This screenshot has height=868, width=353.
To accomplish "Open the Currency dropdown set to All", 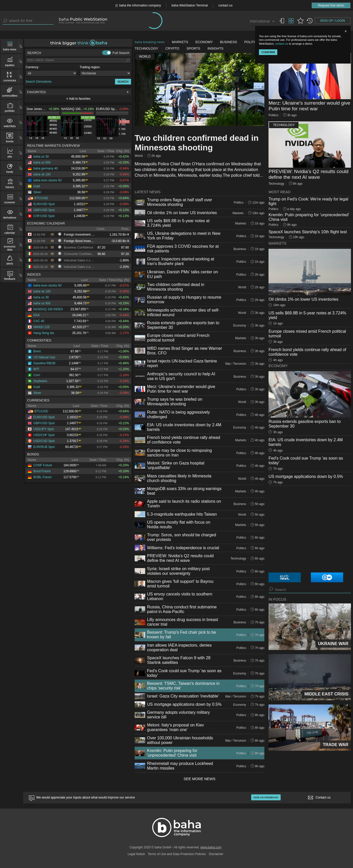I will point(51,73).
